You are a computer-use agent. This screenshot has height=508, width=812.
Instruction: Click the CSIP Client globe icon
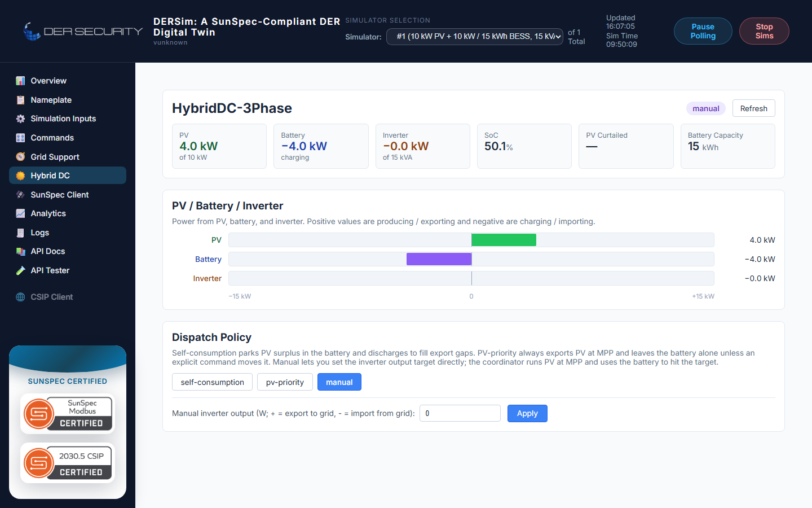tap(20, 297)
